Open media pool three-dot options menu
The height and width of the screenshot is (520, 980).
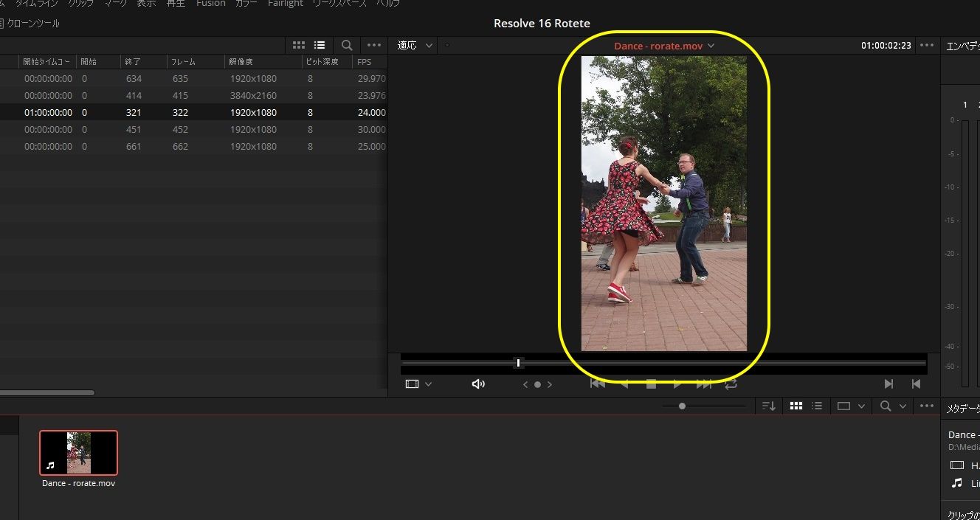[927, 406]
